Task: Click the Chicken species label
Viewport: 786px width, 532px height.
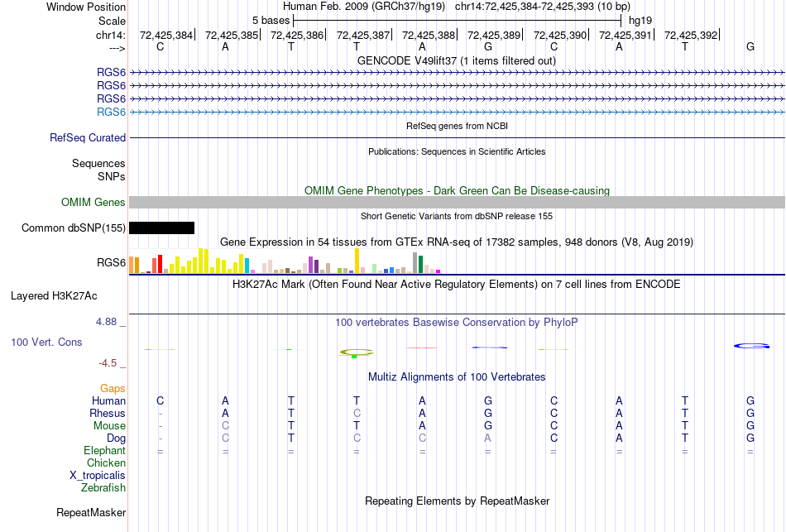Action: click(106, 463)
